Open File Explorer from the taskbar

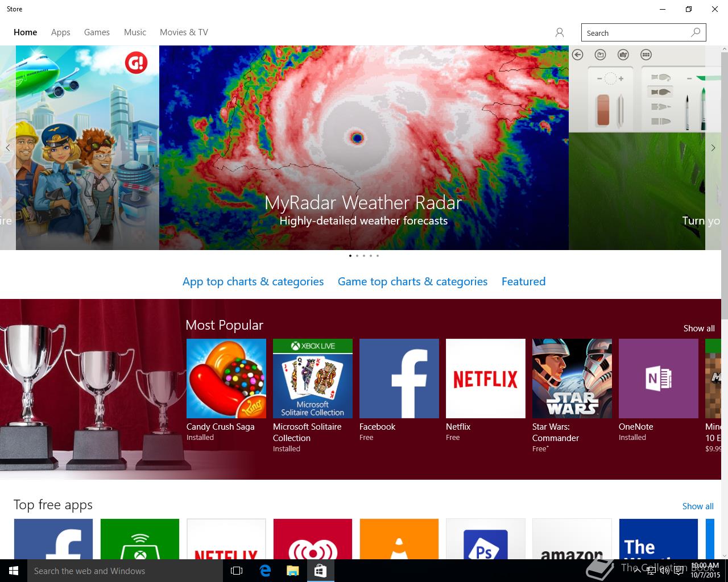point(292,571)
